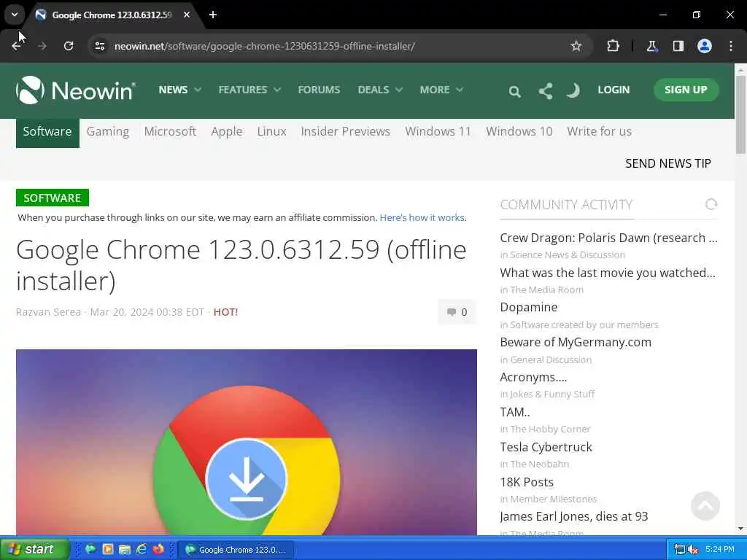Launch Internet Explorer from quick launch
Image resolution: width=747 pixels, height=560 pixels.
142,549
